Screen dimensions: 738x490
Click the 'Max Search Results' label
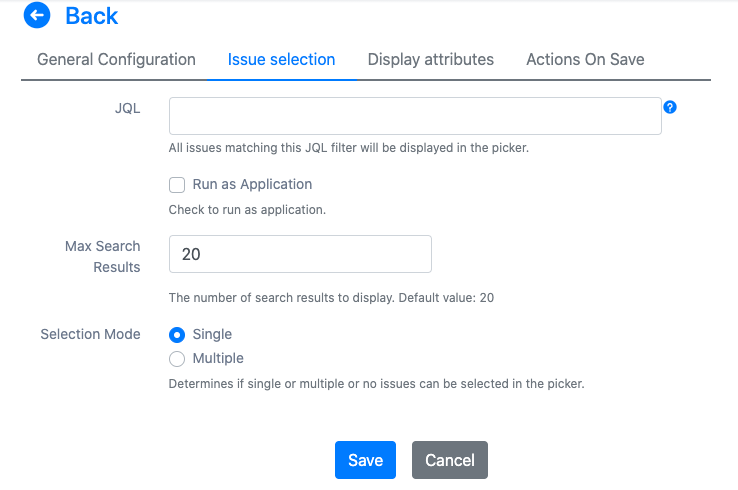point(103,257)
